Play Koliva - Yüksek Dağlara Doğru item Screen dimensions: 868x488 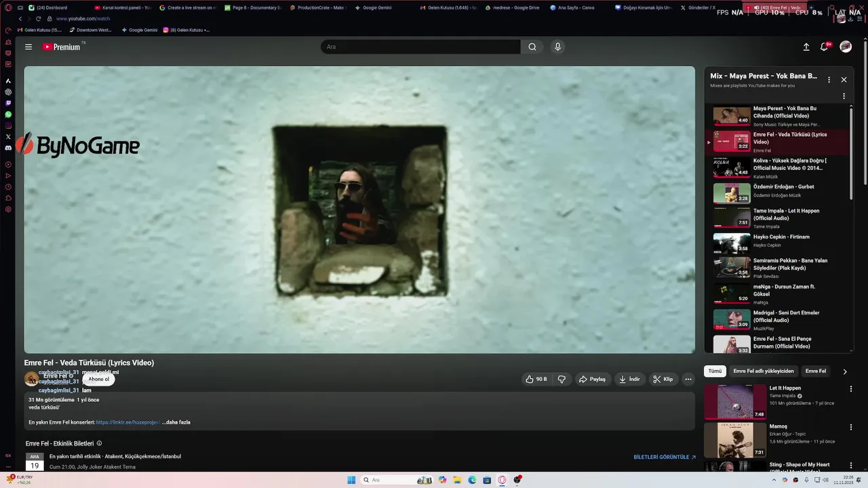778,168
